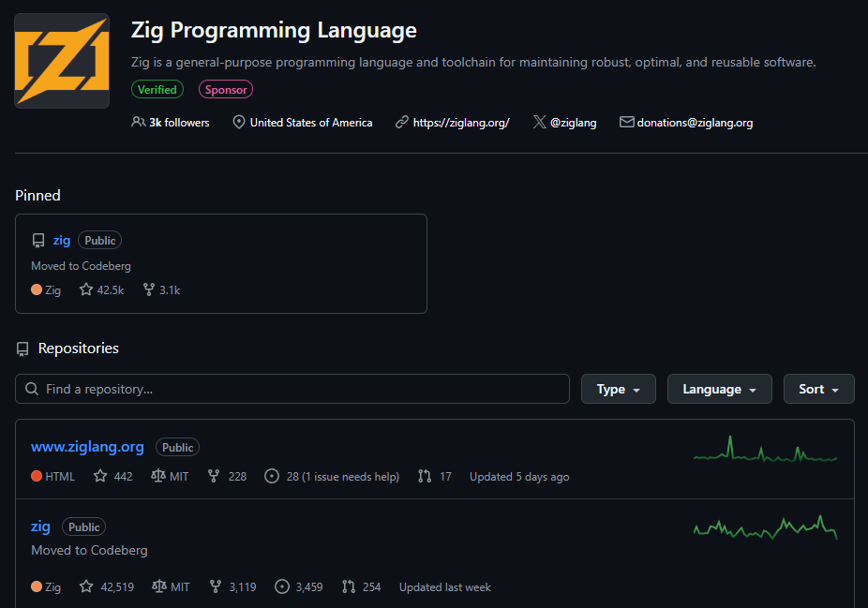Click inside the Find a repository search field

click(x=292, y=389)
